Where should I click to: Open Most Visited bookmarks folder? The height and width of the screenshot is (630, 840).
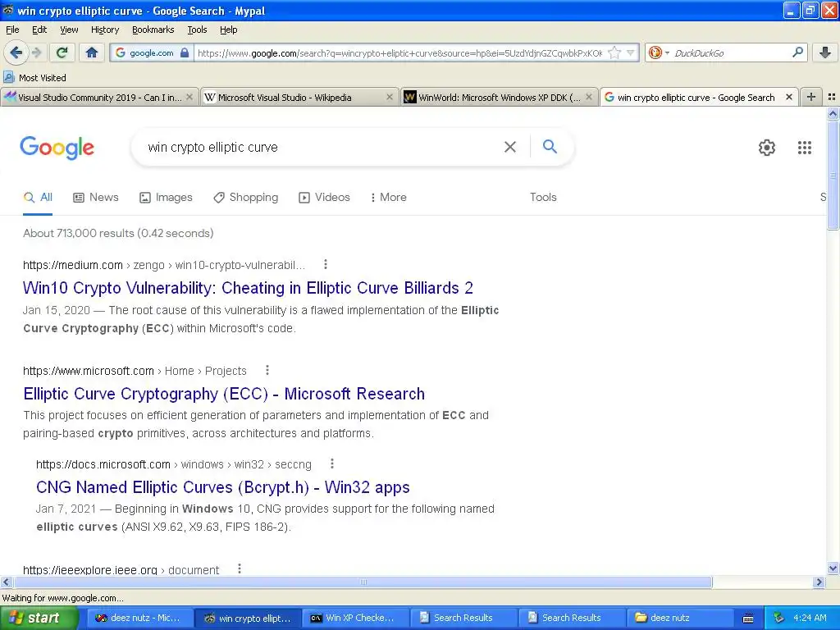click(x=34, y=78)
